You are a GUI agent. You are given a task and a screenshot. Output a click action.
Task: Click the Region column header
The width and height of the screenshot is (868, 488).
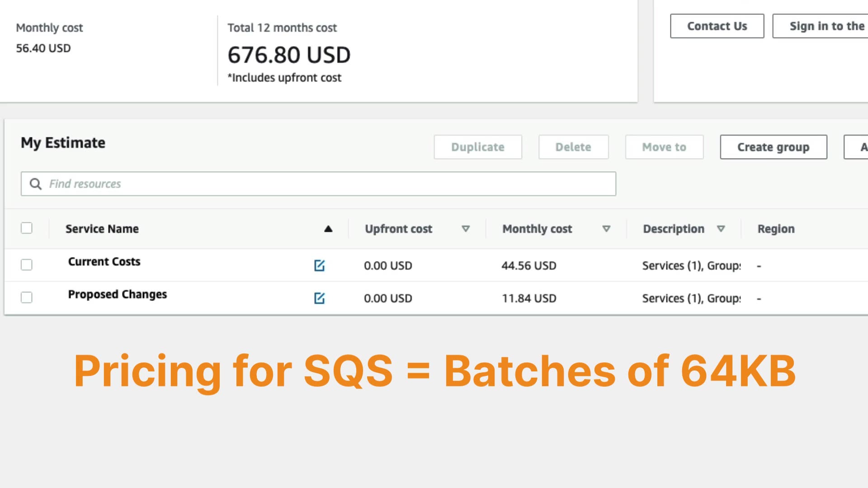pos(776,229)
